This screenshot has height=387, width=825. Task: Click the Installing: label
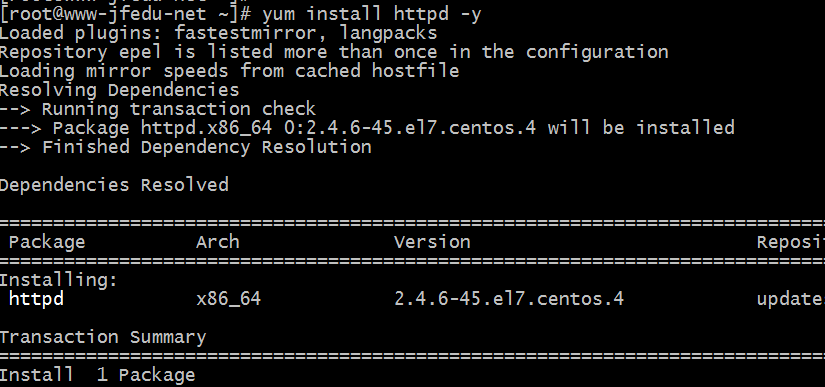tap(58, 280)
